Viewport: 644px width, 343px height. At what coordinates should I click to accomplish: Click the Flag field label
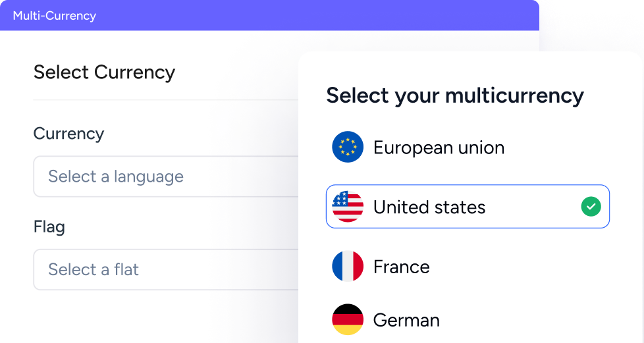click(x=49, y=227)
